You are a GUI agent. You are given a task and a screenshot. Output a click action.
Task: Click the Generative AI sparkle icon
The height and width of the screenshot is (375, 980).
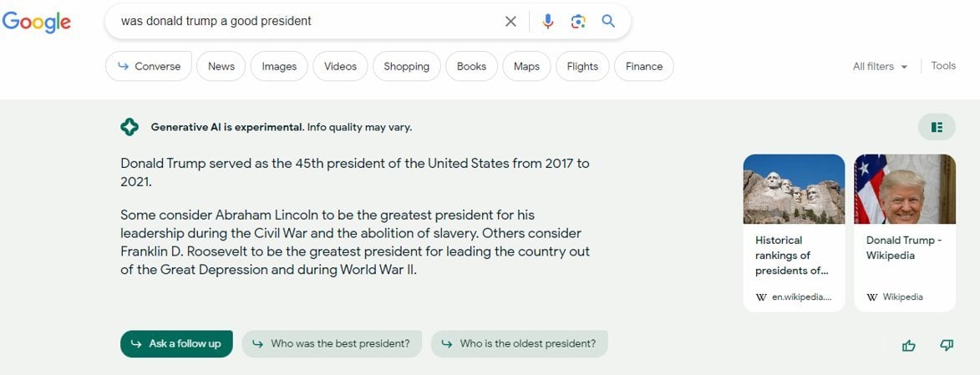tap(129, 127)
